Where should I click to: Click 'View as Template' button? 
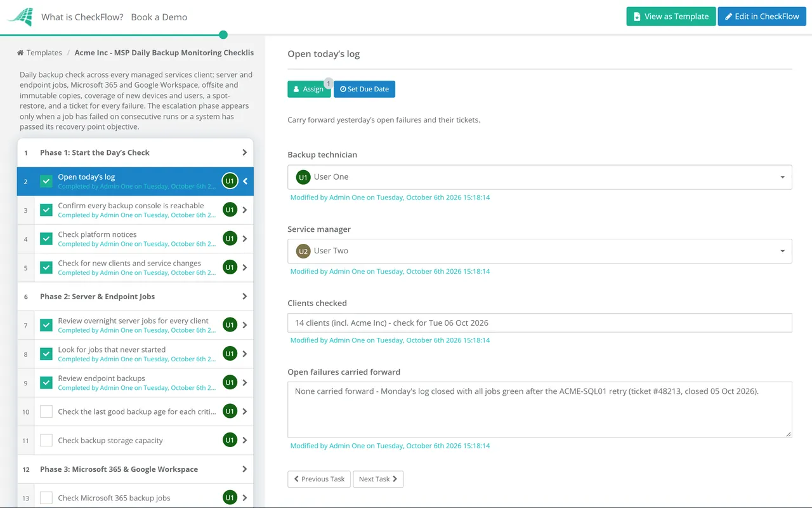pyautogui.click(x=671, y=17)
